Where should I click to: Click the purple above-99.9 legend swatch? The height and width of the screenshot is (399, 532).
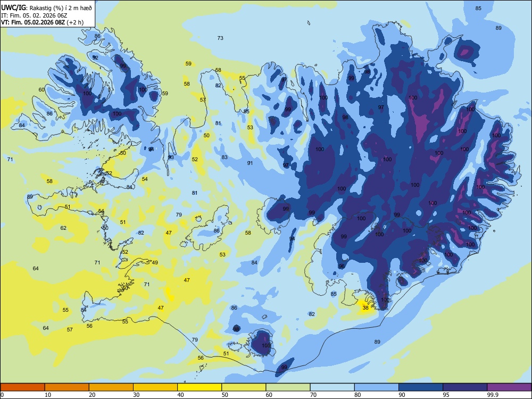(509, 387)
